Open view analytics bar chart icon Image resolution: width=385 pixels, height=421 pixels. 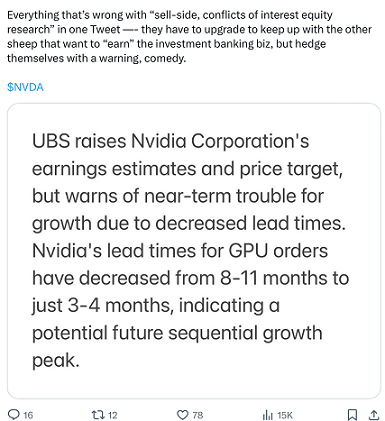(x=267, y=415)
